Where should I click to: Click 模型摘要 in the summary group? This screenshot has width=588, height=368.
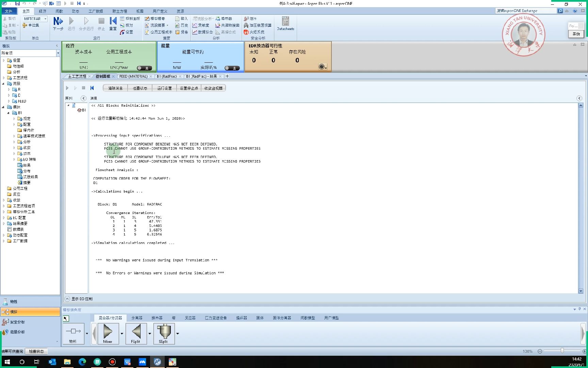pyautogui.click(x=154, y=19)
